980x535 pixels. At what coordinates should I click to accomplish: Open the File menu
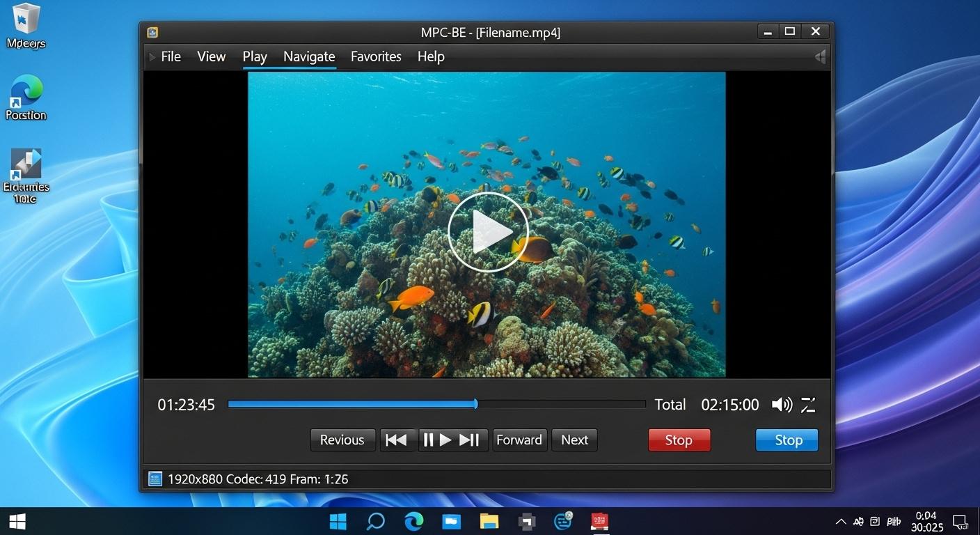171,57
